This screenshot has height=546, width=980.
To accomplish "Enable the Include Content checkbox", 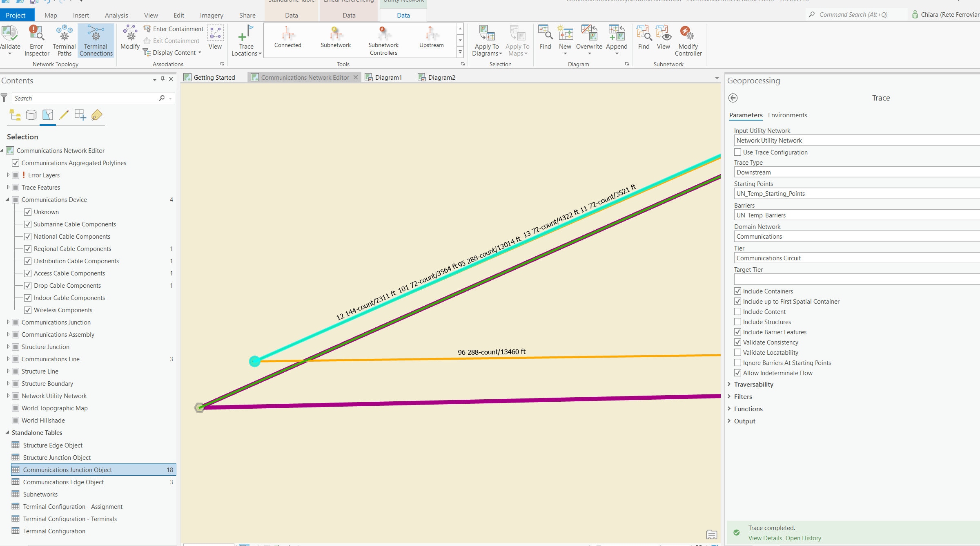I will pos(738,312).
